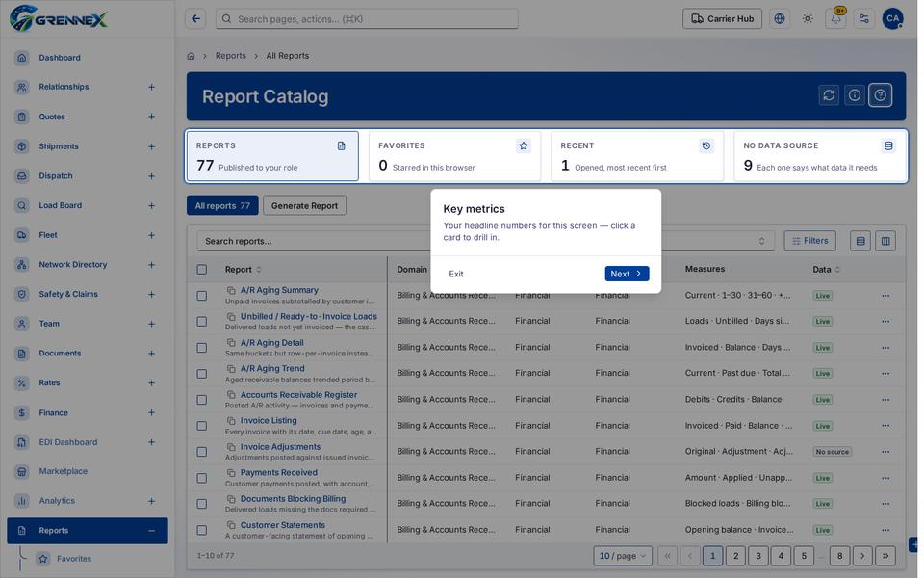Expand the Fleet sidebar section
Image resolution: width=924 pixels, height=578 pixels.
pos(151,235)
